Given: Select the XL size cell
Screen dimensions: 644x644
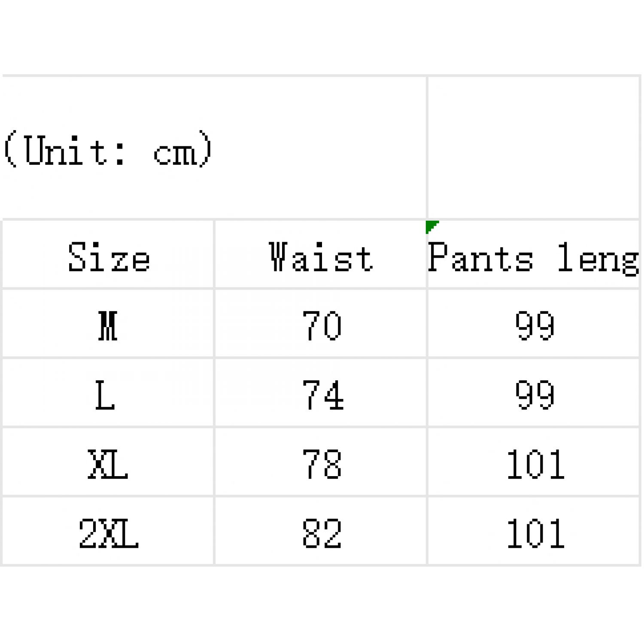Looking at the screenshot, I should point(108,463).
